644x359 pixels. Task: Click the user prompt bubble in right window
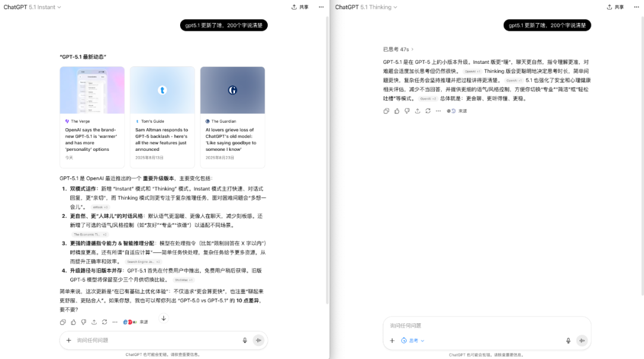(x=547, y=26)
